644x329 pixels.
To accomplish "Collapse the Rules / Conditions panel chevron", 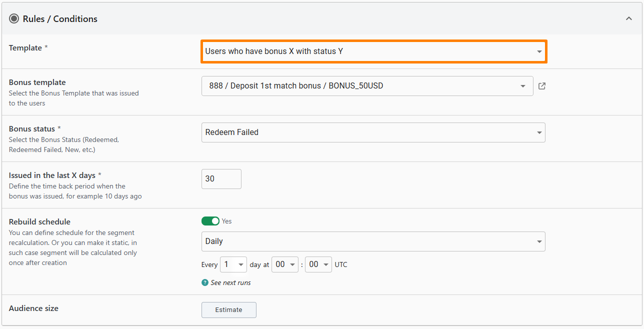I will 628,19.
